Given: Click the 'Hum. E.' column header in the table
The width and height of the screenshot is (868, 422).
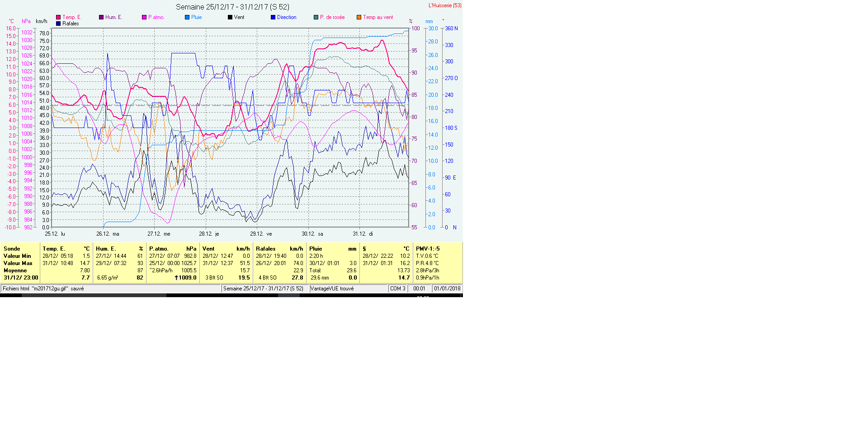Looking at the screenshot, I should click(x=106, y=249).
